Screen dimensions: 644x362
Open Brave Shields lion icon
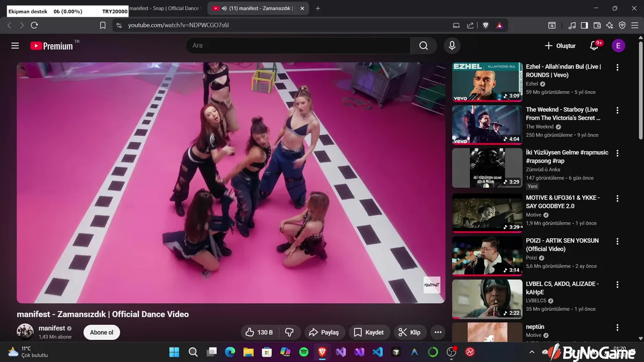click(x=486, y=25)
